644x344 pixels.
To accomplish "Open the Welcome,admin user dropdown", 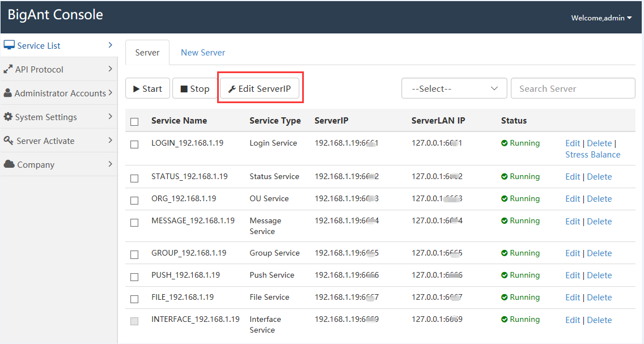I will click(x=601, y=18).
